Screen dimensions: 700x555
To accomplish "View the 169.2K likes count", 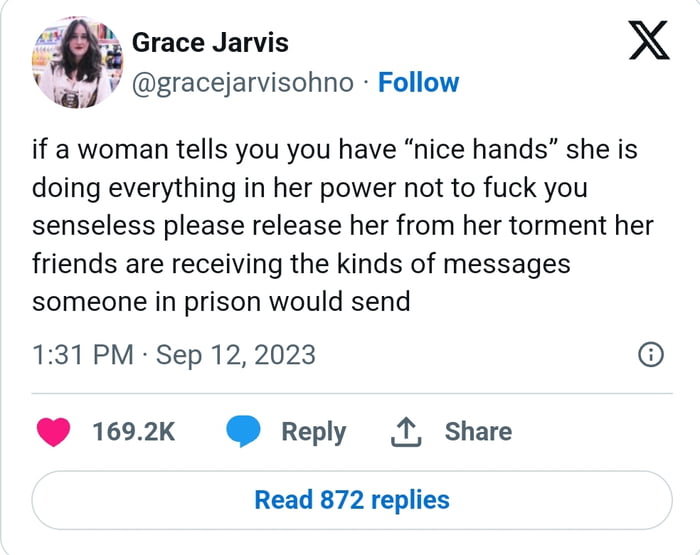I will 133,432.
